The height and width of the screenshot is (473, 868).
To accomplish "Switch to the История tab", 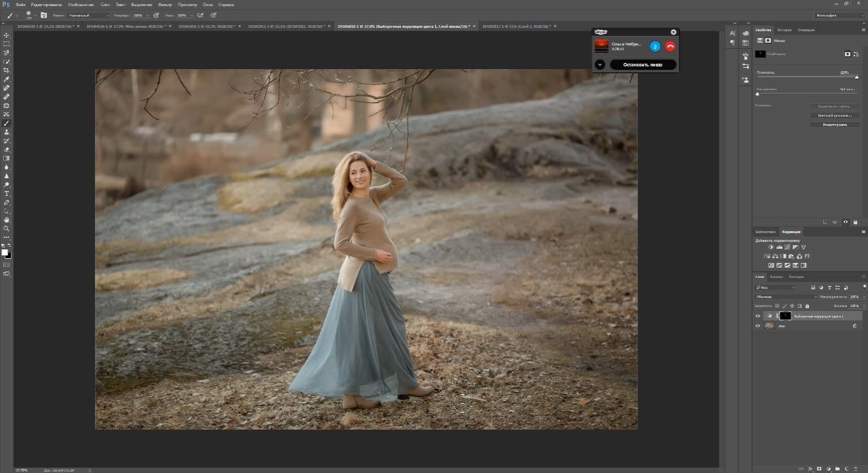I will point(784,30).
